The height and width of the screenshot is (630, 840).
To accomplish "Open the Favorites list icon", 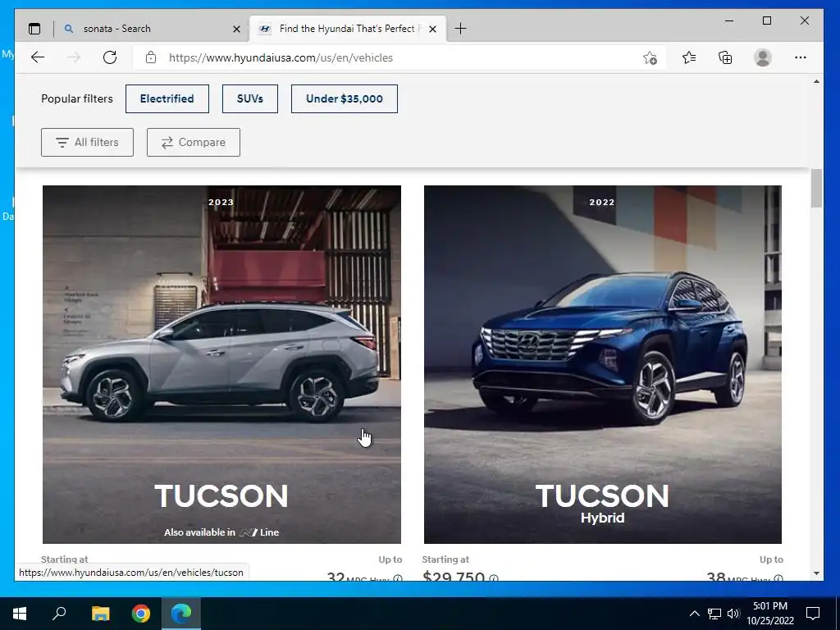I will [689, 57].
